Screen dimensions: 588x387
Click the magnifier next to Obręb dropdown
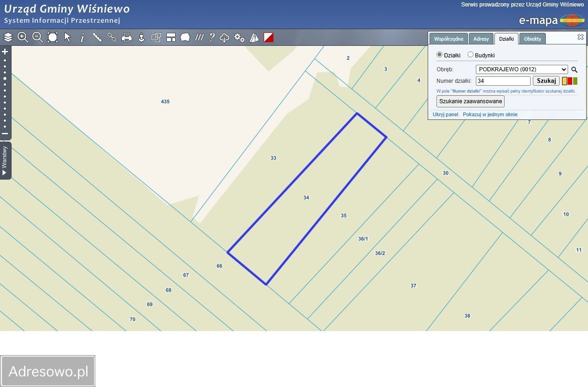pos(574,69)
